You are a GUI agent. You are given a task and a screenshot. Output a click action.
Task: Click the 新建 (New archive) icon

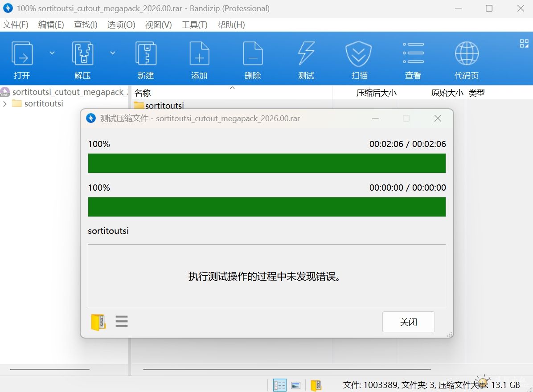145,54
